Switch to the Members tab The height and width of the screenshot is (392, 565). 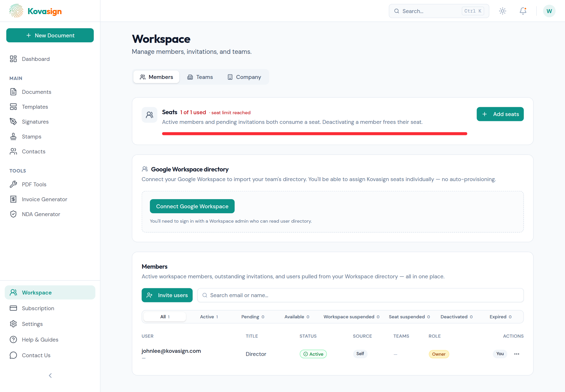(156, 77)
